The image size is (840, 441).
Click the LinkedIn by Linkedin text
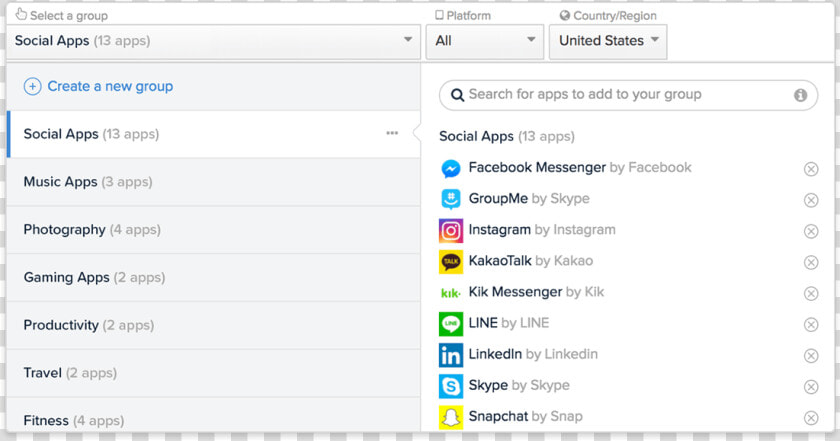click(533, 354)
